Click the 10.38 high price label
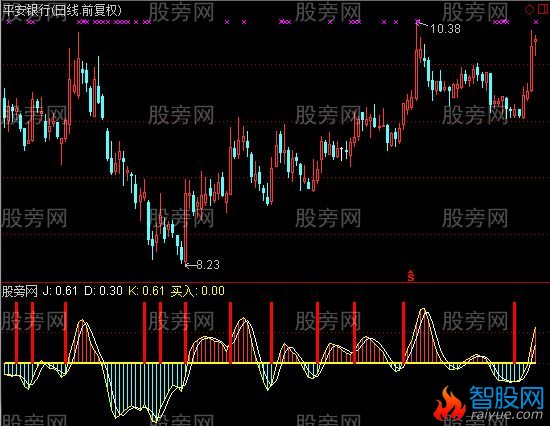Screen dimensions: 550x426 click(445, 29)
